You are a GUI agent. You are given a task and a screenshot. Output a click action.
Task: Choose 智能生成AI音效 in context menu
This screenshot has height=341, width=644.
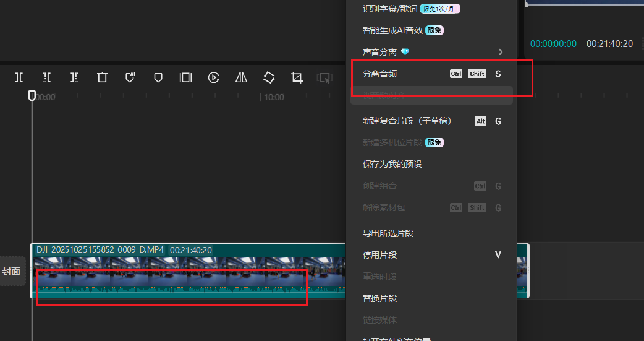click(x=392, y=30)
